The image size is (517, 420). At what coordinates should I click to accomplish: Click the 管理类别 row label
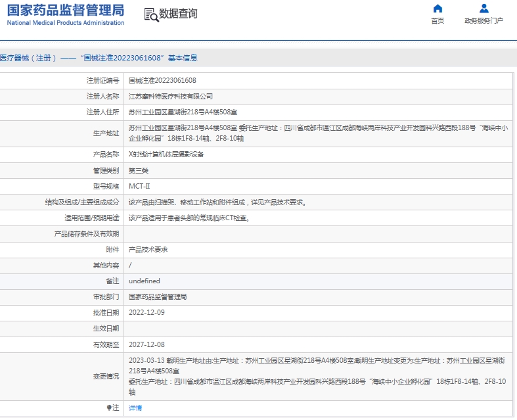tap(106, 171)
